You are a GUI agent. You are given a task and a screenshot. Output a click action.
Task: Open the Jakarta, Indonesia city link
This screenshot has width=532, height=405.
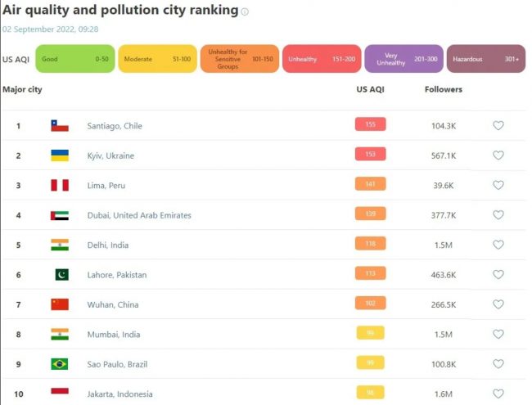coord(119,394)
